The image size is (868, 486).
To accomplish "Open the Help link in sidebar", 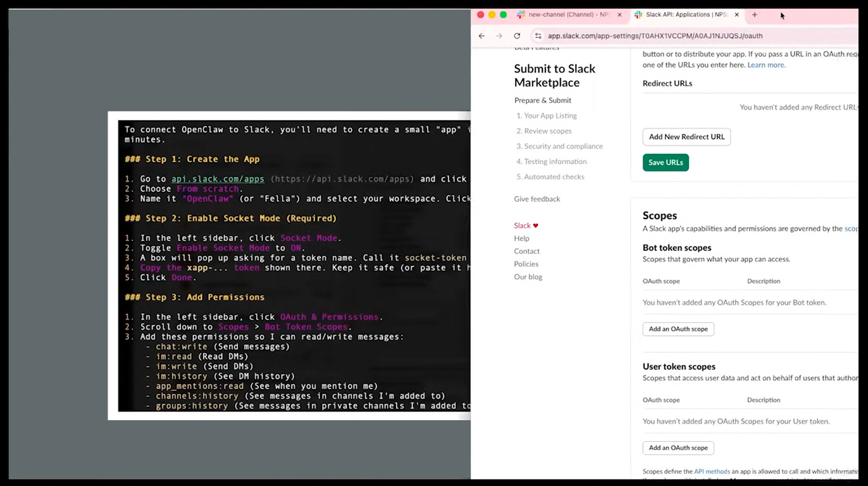I will click(522, 239).
